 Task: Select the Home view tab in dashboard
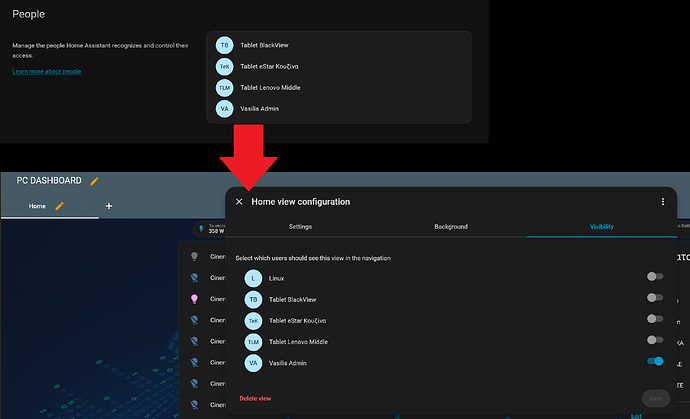point(37,206)
